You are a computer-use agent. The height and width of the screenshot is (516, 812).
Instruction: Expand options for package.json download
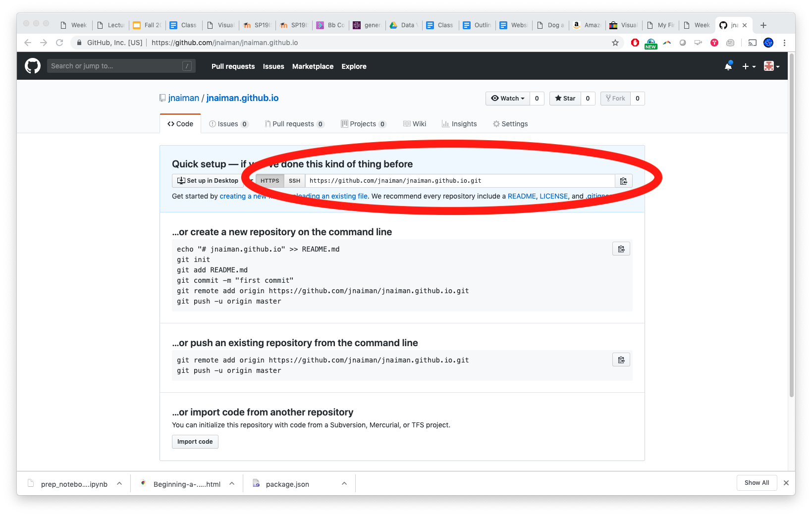[344, 483]
